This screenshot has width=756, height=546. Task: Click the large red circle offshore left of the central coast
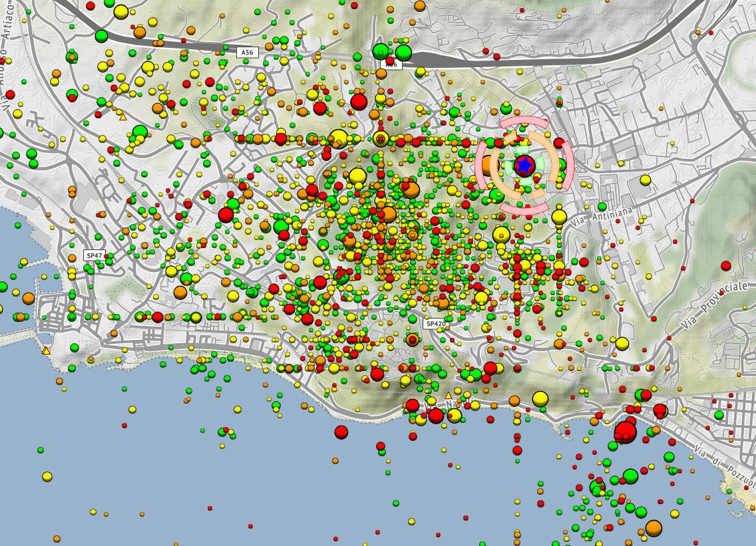coord(341,432)
